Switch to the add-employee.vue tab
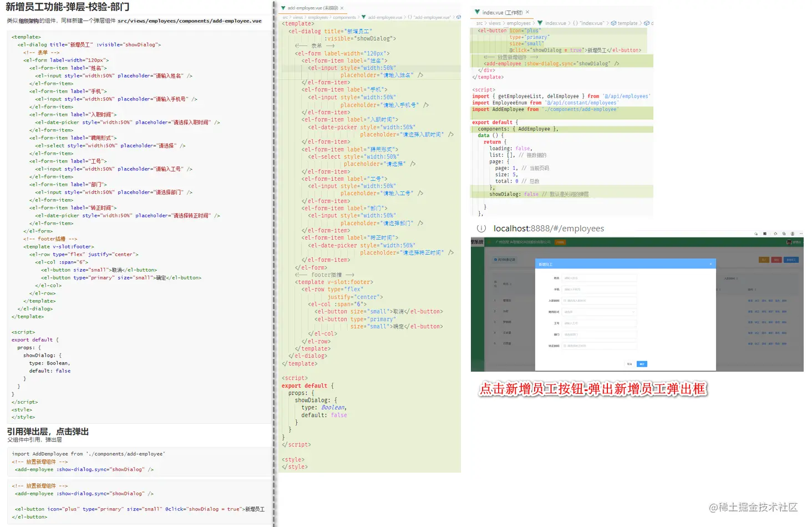Screen dimensions: 812x527 [x=313, y=8]
